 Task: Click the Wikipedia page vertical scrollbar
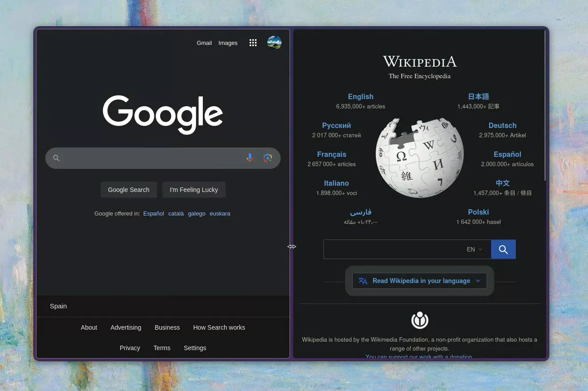(x=545, y=106)
